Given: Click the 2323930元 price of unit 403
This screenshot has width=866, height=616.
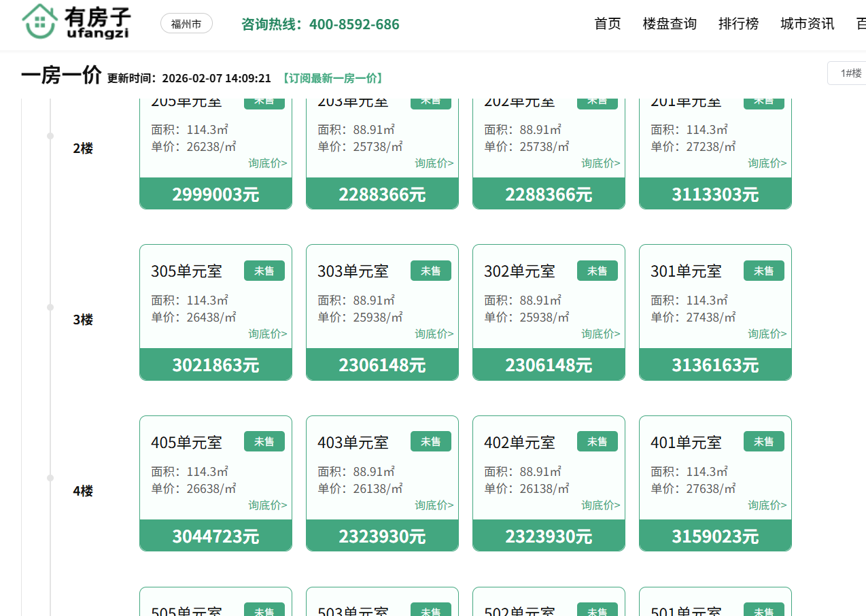Looking at the screenshot, I should pos(382,536).
